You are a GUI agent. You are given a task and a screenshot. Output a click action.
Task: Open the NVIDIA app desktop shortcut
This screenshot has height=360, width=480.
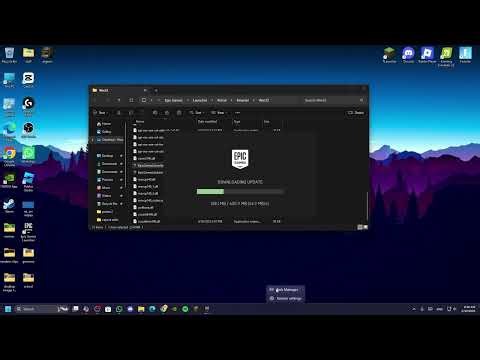[x=9, y=180]
